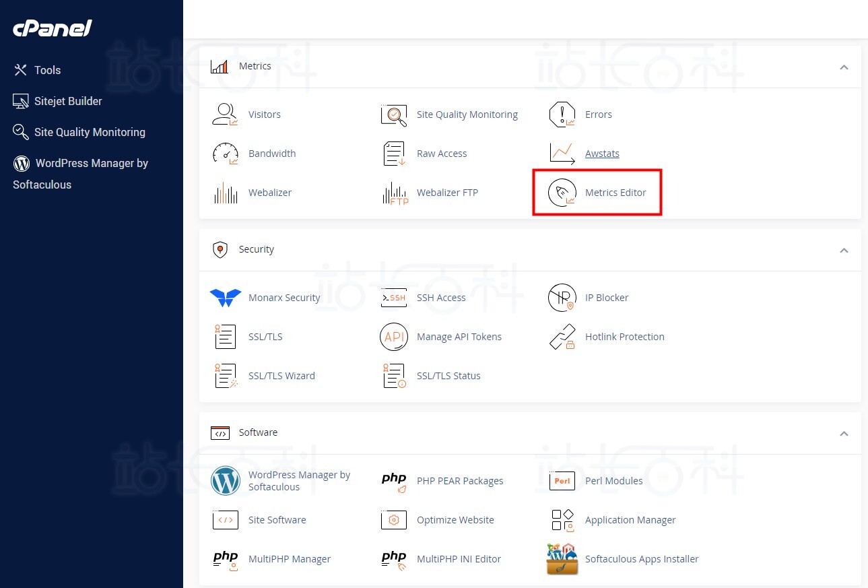This screenshot has height=588, width=868.
Task: Open the Errors link
Action: (x=599, y=115)
